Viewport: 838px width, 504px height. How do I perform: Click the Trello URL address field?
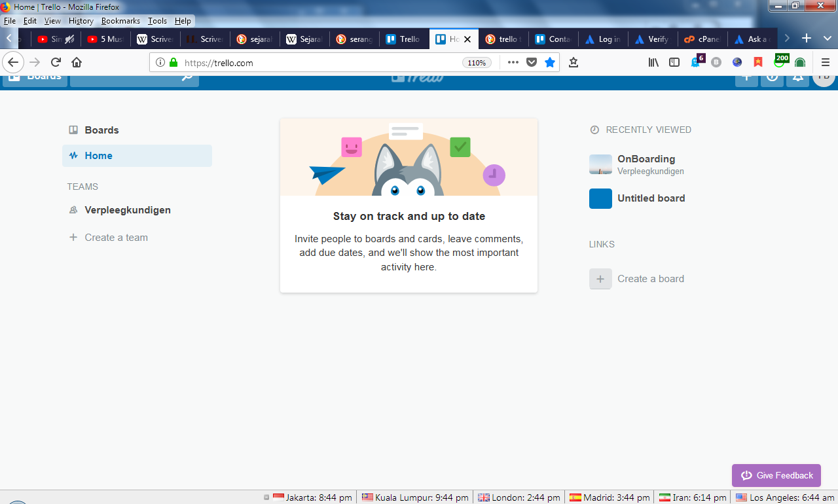321,63
